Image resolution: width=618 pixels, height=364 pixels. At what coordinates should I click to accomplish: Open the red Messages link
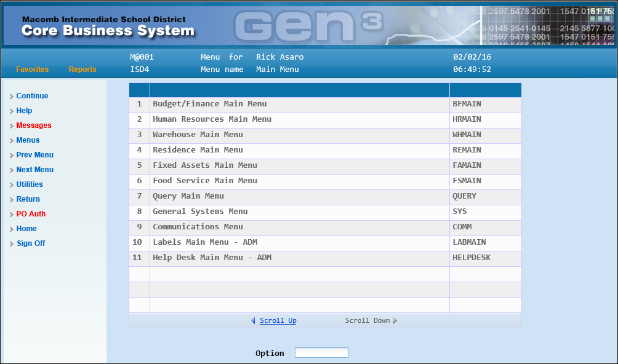coord(34,125)
